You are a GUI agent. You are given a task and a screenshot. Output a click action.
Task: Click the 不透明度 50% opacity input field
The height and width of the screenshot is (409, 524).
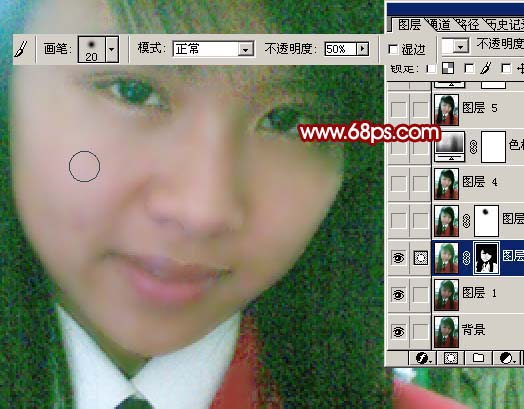click(x=340, y=49)
